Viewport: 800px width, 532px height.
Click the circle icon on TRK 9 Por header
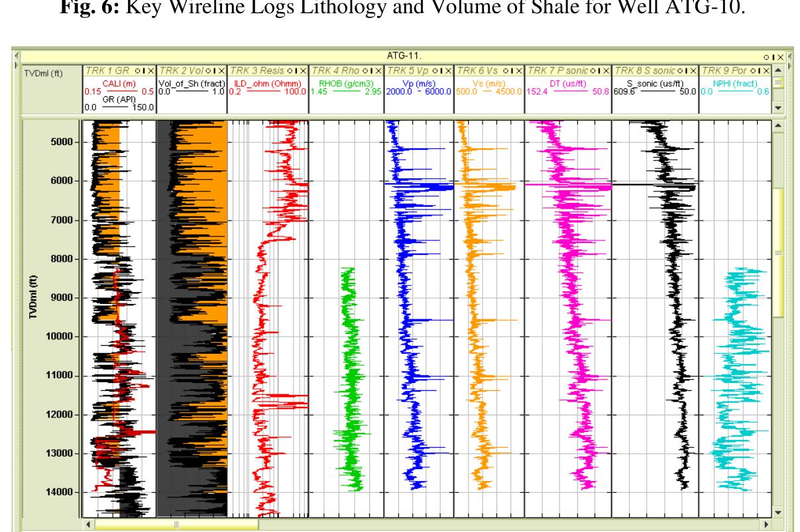(x=753, y=70)
